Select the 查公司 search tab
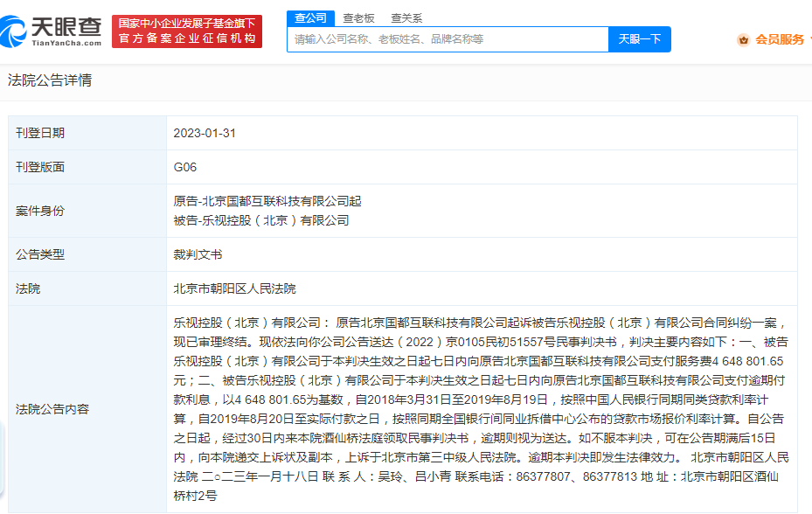 [x=310, y=17]
